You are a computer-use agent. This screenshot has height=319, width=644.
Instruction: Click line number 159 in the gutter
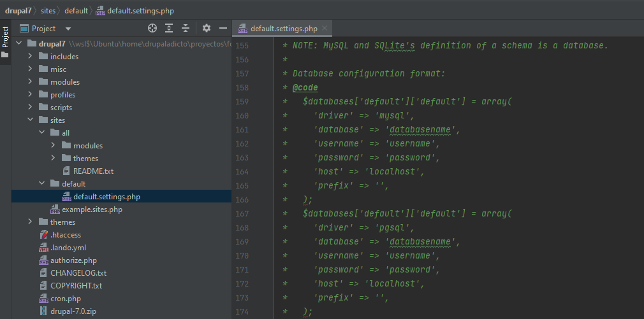coord(242,102)
